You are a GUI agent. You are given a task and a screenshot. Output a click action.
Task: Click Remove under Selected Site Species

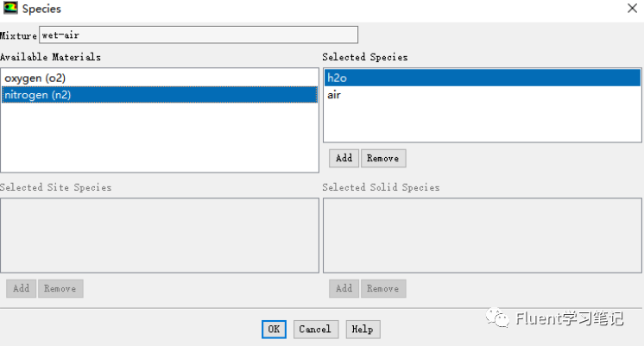pyautogui.click(x=60, y=288)
